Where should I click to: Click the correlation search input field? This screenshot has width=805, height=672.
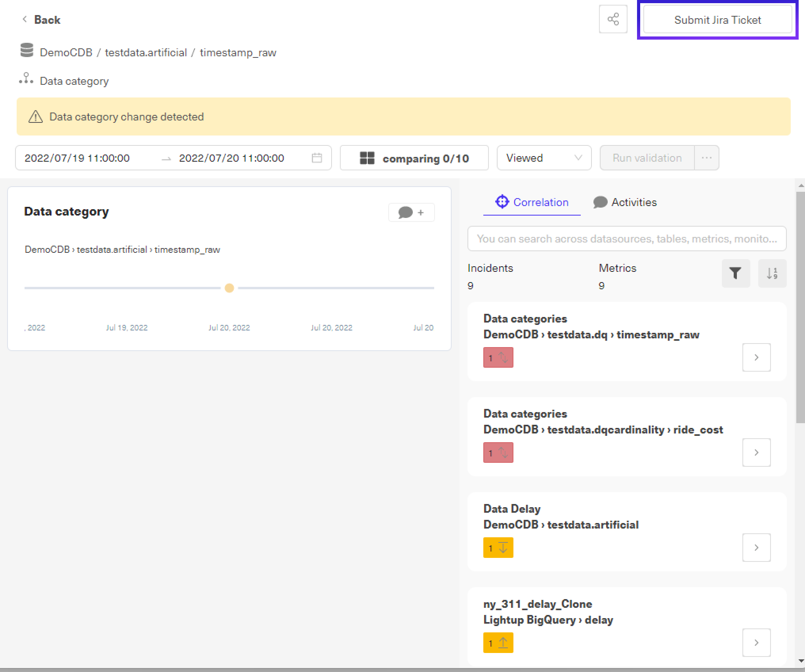pyautogui.click(x=626, y=239)
